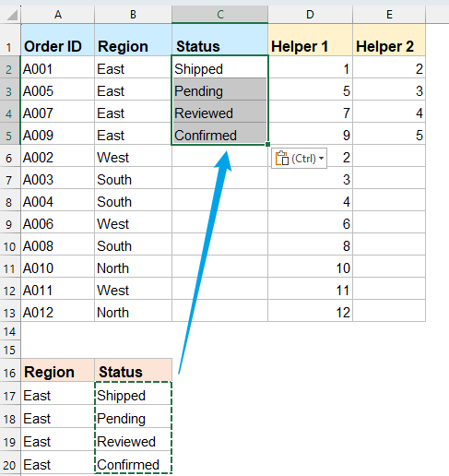The image size is (449, 476).
Task: Click the Status header cell in row 1
Action: [x=220, y=40]
